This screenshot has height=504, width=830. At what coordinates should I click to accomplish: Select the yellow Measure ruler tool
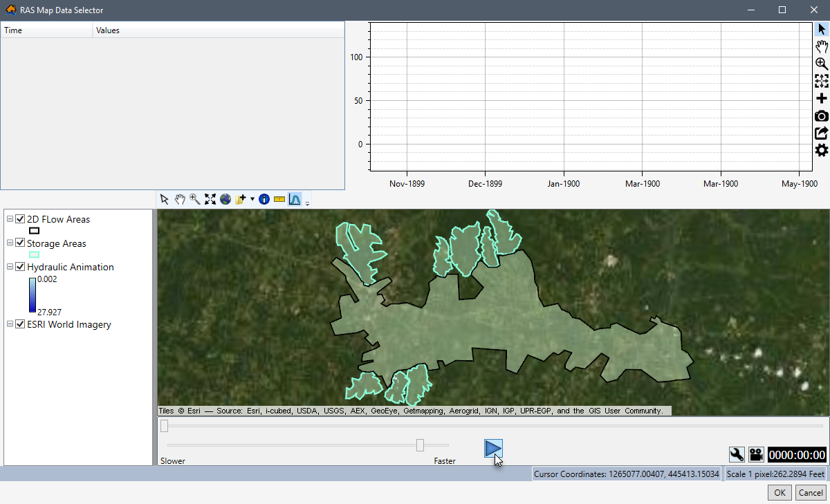[279, 199]
